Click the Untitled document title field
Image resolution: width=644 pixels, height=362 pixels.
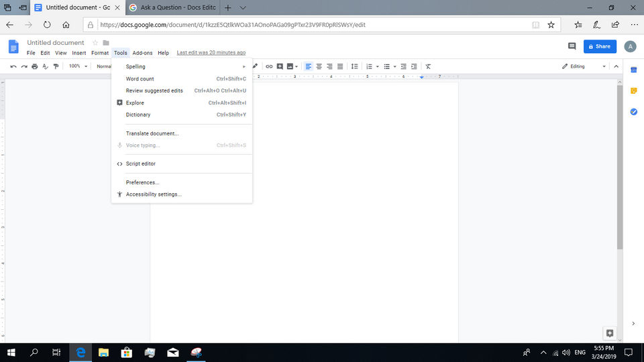click(56, 43)
